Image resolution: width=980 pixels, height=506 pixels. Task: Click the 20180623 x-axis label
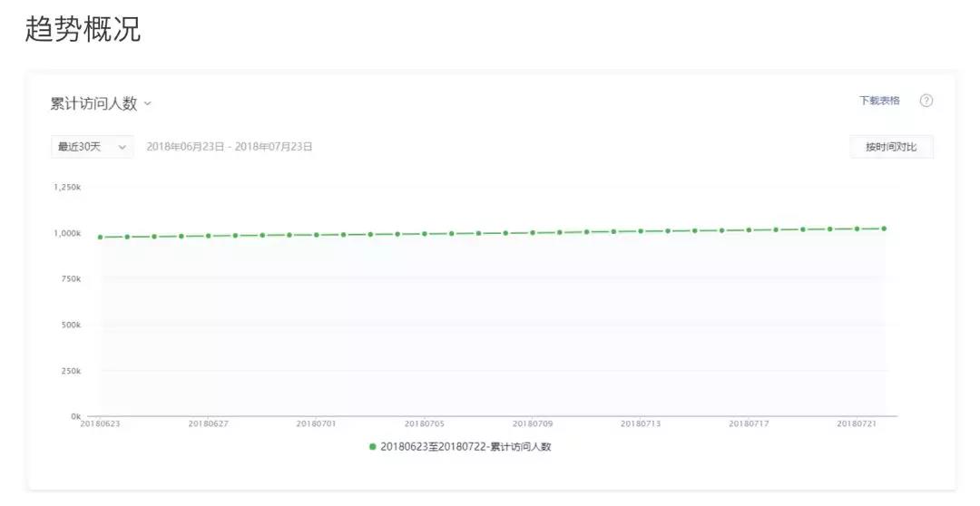click(x=100, y=423)
